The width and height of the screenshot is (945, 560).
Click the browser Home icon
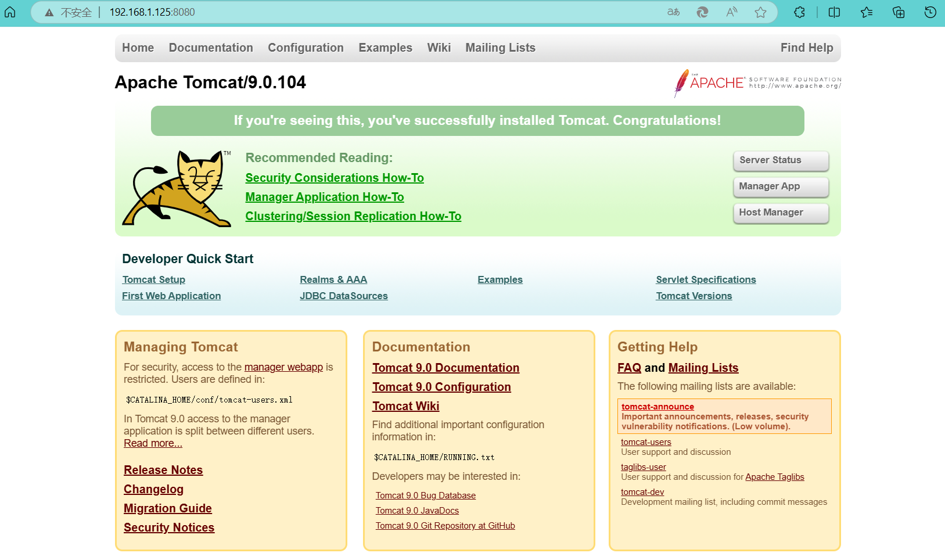[x=10, y=12]
